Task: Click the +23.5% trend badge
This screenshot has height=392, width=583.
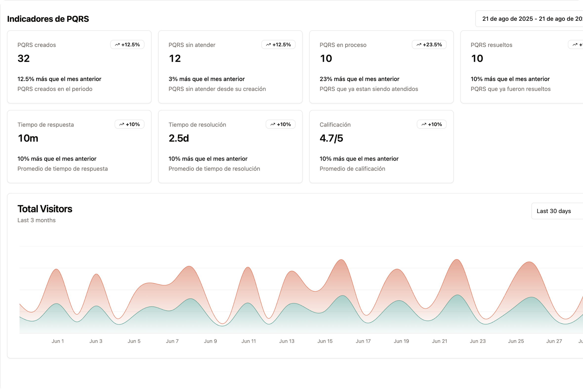Action: [x=429, y=44]
